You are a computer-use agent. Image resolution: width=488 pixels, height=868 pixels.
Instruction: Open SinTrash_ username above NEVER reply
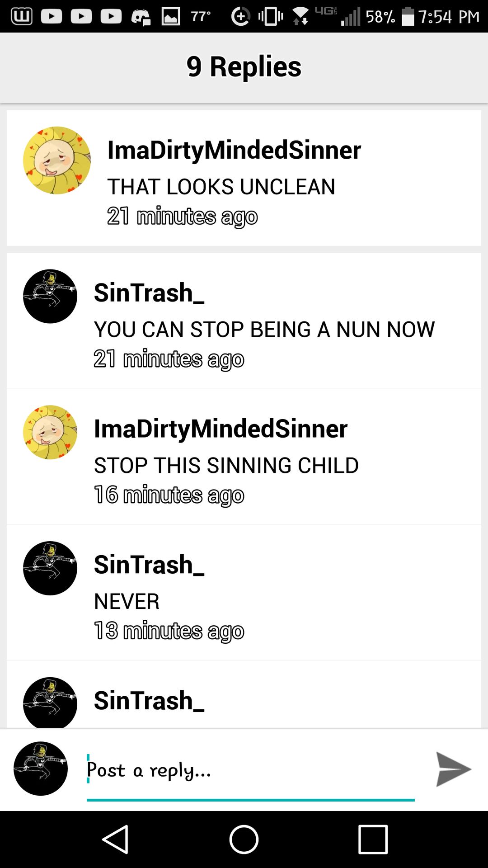[x=149, y=565]
